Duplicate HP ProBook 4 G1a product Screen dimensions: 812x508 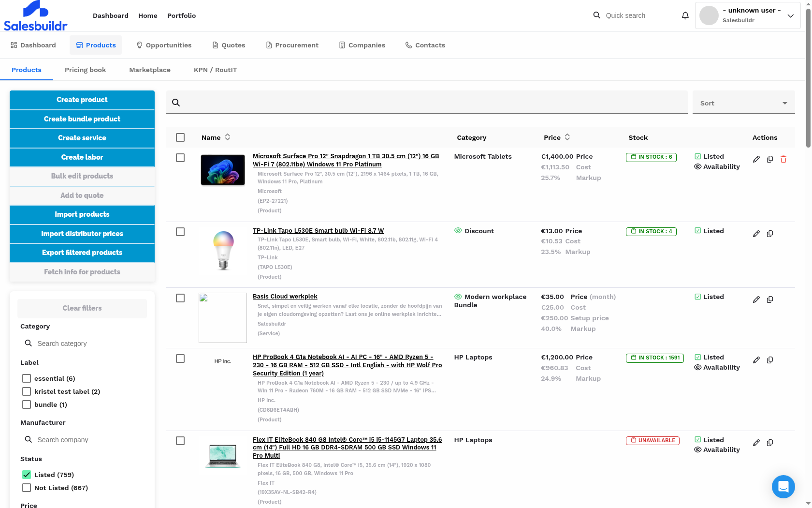click(x=770, y=360)
